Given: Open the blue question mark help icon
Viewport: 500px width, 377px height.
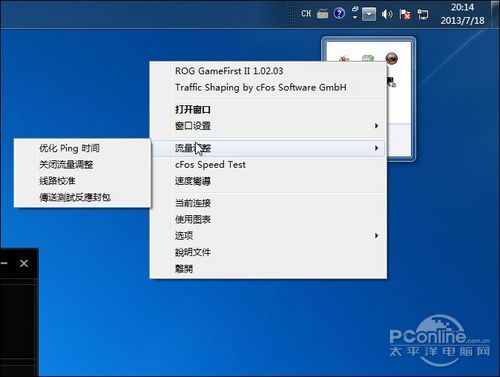Looking at the screenshot, I should 339,14.
